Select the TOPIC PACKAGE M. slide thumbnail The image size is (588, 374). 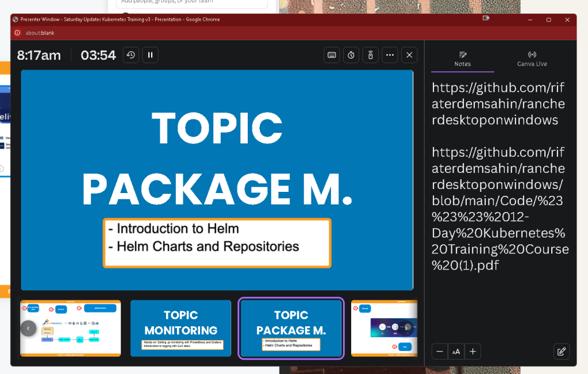click(x=291, y=328)
